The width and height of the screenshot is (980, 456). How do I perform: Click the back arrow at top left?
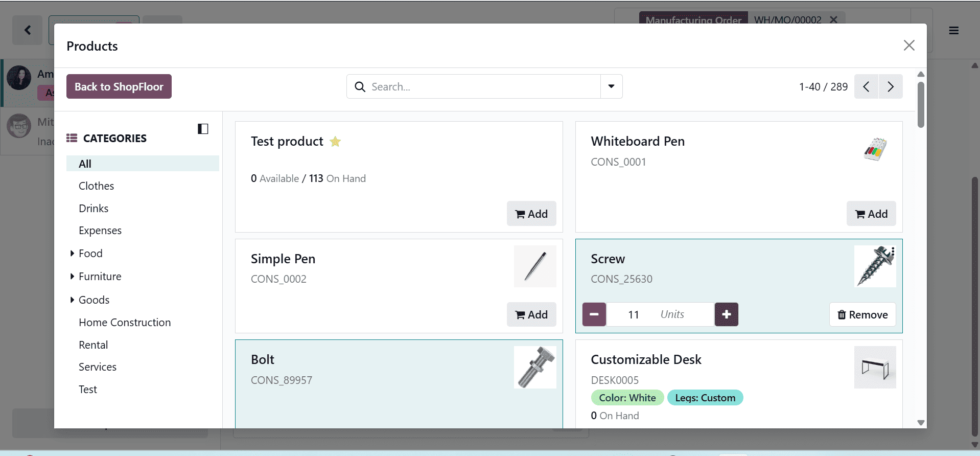point(27,30)
